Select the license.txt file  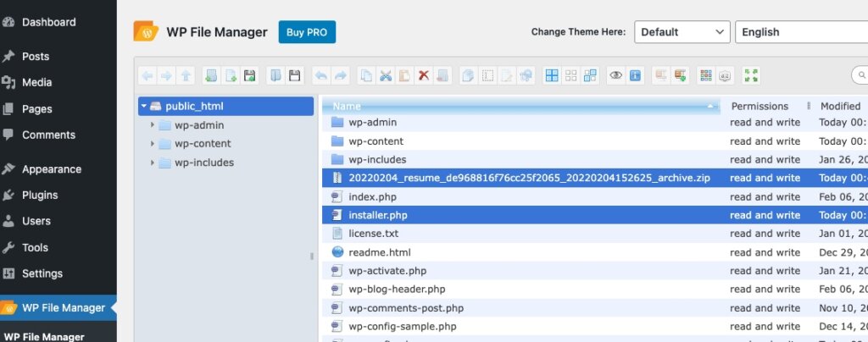pos(595,234)
